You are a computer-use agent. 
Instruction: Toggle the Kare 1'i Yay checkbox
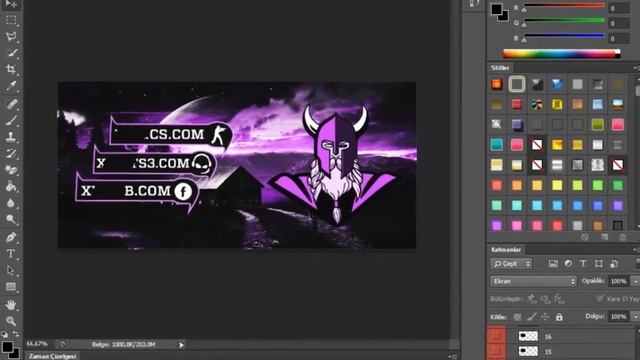pyautogui.click(x=600, y=299)
